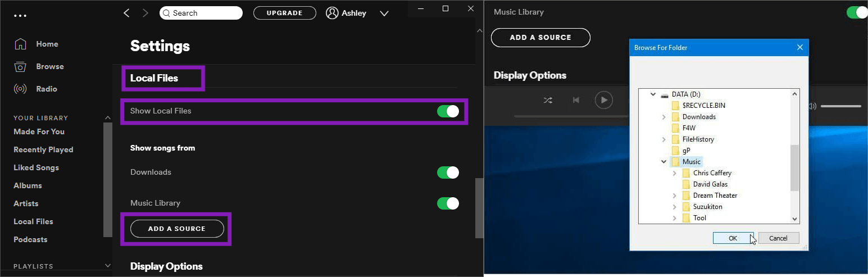Image resolution: width=868 pixels, height=277 pixels.
Task: Click OK in Browse For Folder
Action: pyautogui.click(x=733, y=238)
